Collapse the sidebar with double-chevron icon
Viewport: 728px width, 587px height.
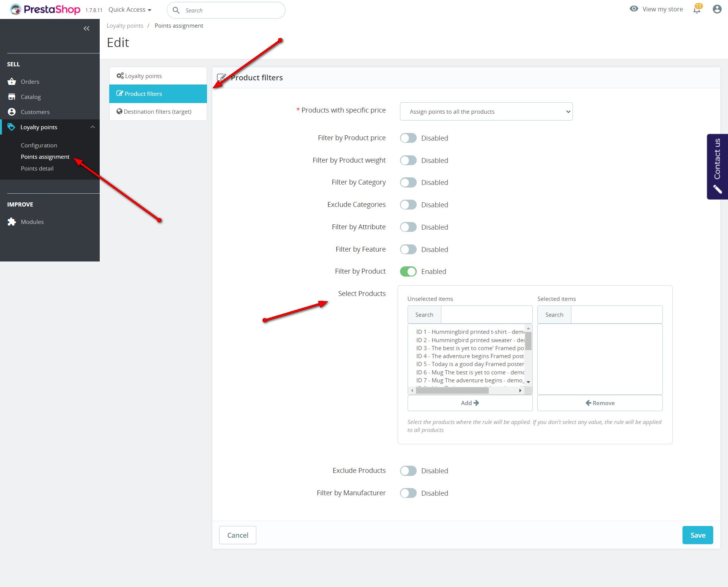click(x=86, y=28)
